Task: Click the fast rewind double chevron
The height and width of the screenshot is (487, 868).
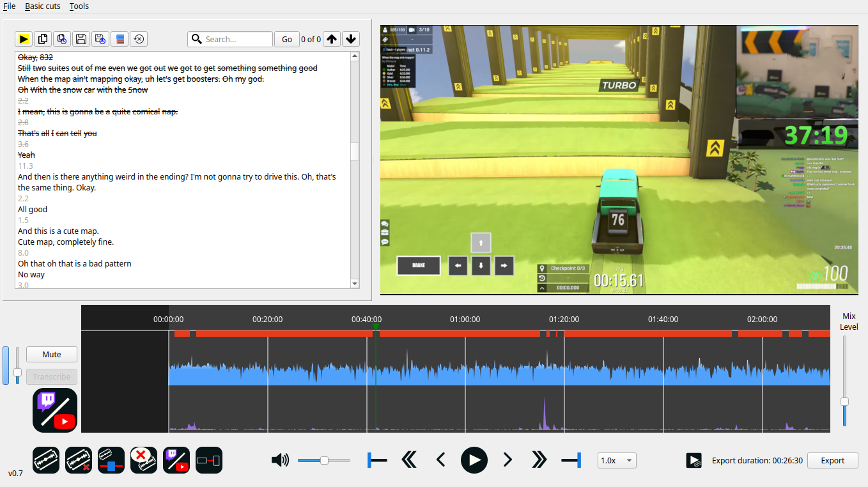Action: 409,460
